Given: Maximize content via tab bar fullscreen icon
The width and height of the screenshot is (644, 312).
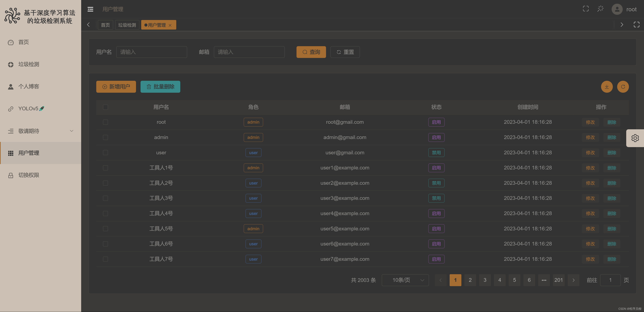Looking at the screenshot, I should (x=636, y=25).
